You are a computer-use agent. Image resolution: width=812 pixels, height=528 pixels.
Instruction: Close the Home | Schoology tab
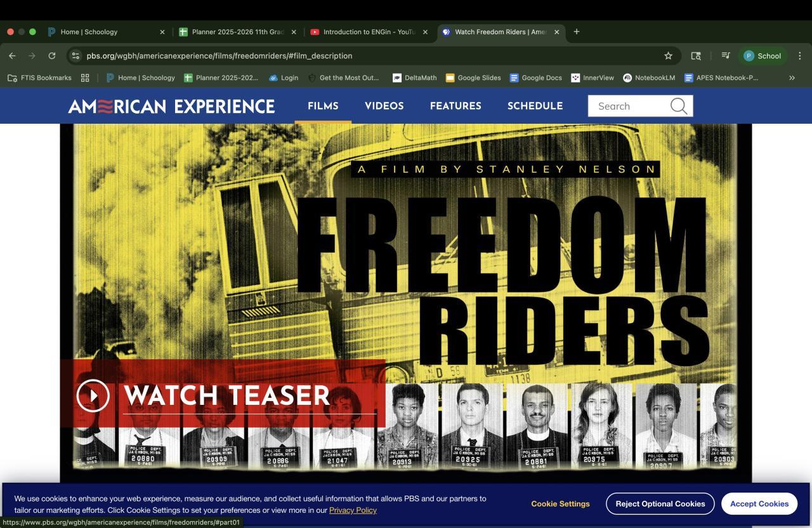(x=162, y=32)
